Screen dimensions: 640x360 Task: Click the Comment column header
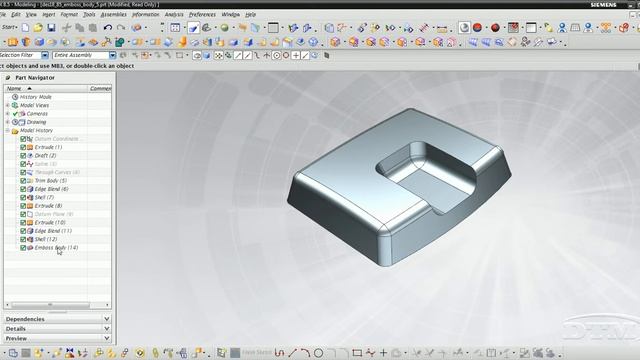pyautogui.click(x=100, y=89)
